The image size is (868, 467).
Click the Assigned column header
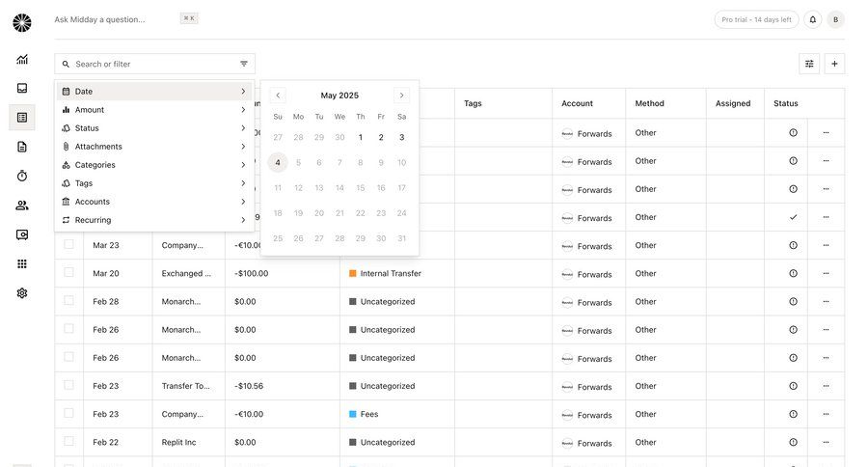pyautogui.click(x=733, y=103)
